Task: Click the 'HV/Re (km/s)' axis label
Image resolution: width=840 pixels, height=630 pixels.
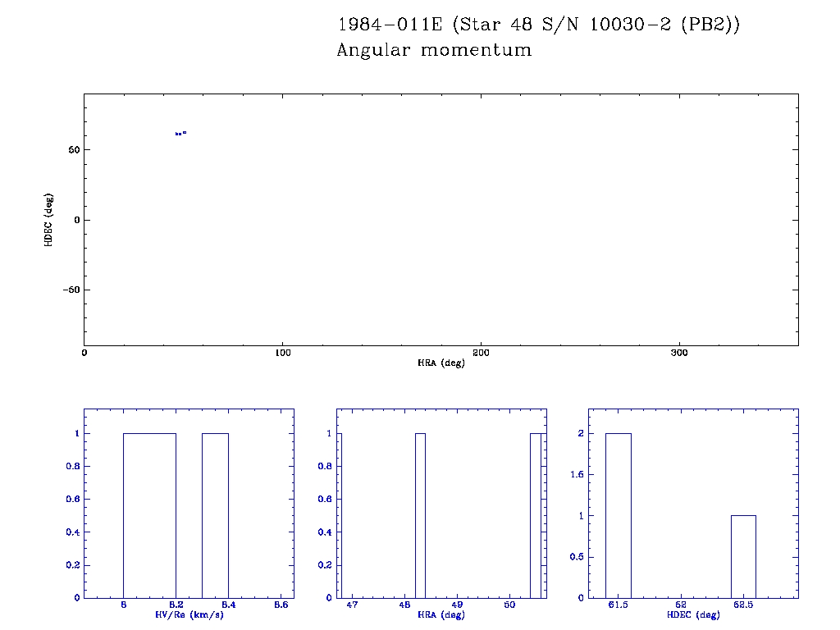Action: coord(189,615)
